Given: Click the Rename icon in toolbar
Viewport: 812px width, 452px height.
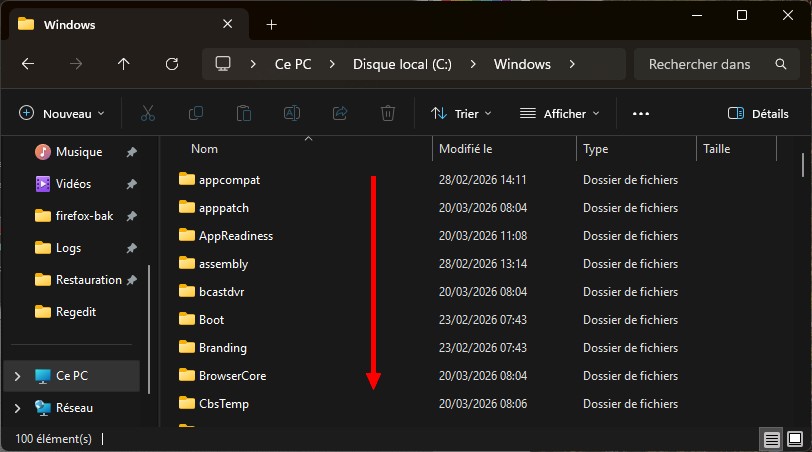Looking at the screenshot, I should tap(292, 113).
